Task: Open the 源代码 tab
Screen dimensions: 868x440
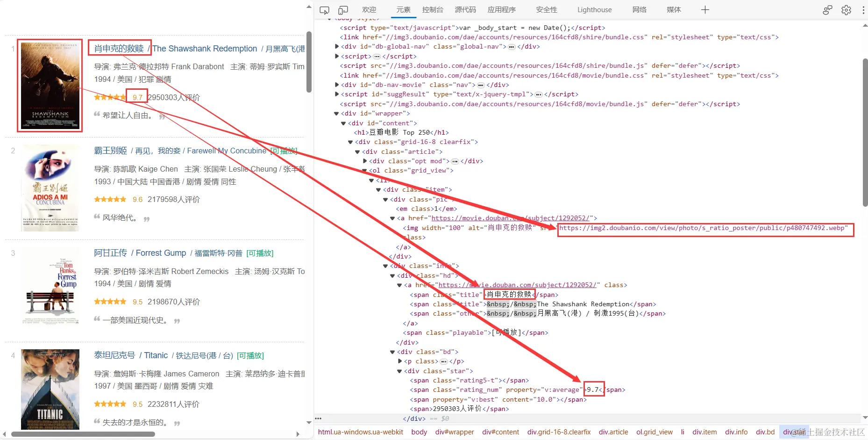Action: [x=465, y=10]
